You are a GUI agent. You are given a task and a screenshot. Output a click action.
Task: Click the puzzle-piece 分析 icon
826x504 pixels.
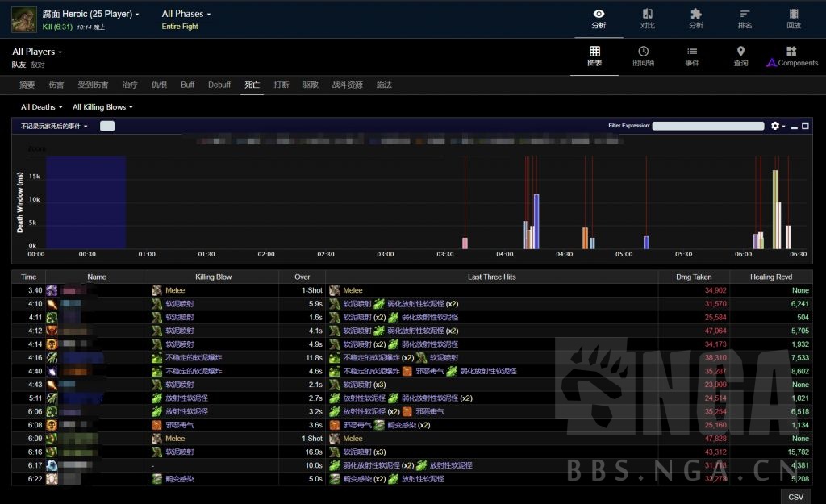click(x=695, y=19)
